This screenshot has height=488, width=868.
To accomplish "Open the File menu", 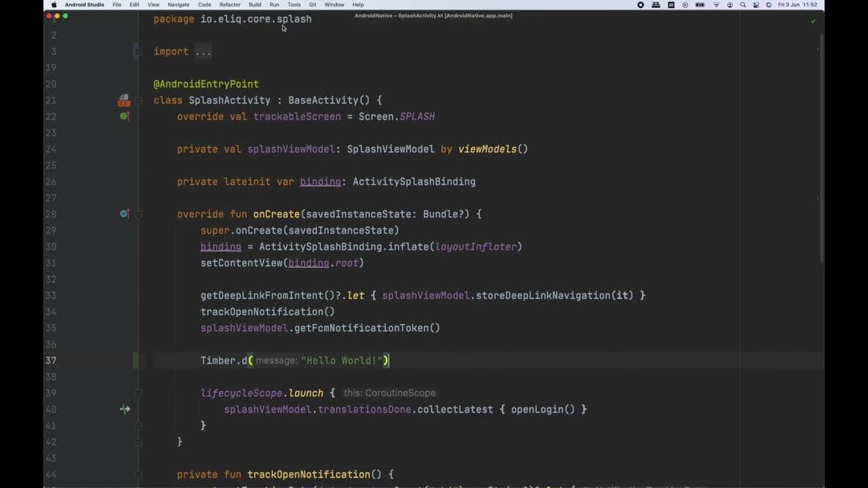I will click(117, 5).
